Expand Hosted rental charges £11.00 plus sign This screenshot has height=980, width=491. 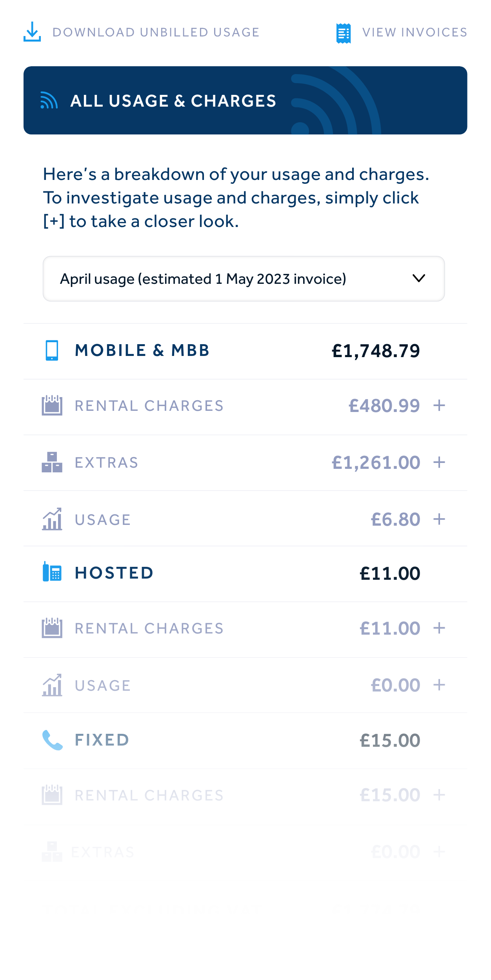[439, 628]
